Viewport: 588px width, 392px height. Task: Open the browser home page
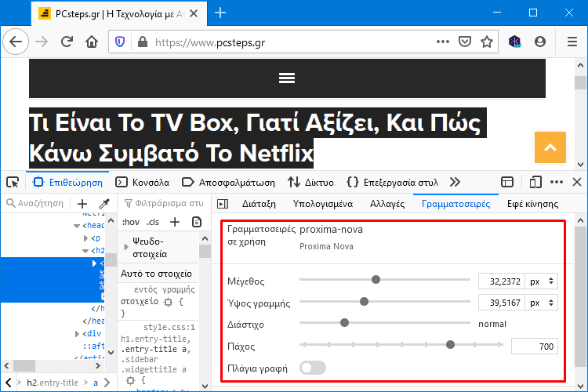(92, 42)
